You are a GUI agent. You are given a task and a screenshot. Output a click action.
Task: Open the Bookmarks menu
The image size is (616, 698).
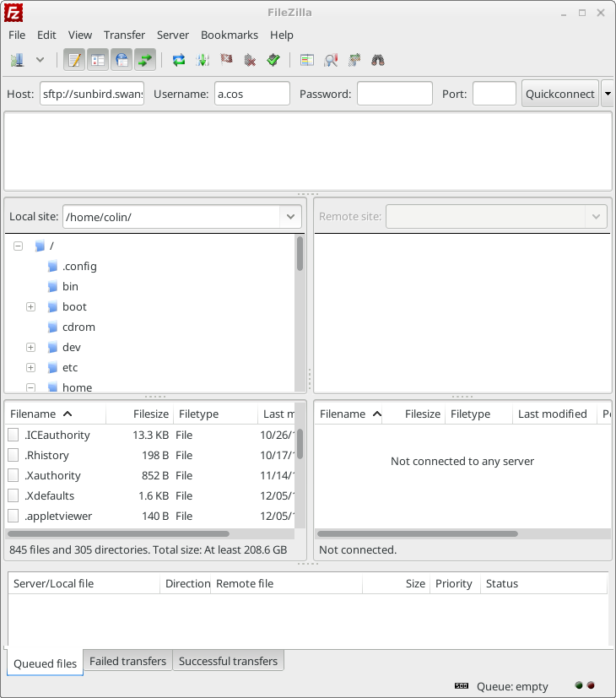point(230,35)
